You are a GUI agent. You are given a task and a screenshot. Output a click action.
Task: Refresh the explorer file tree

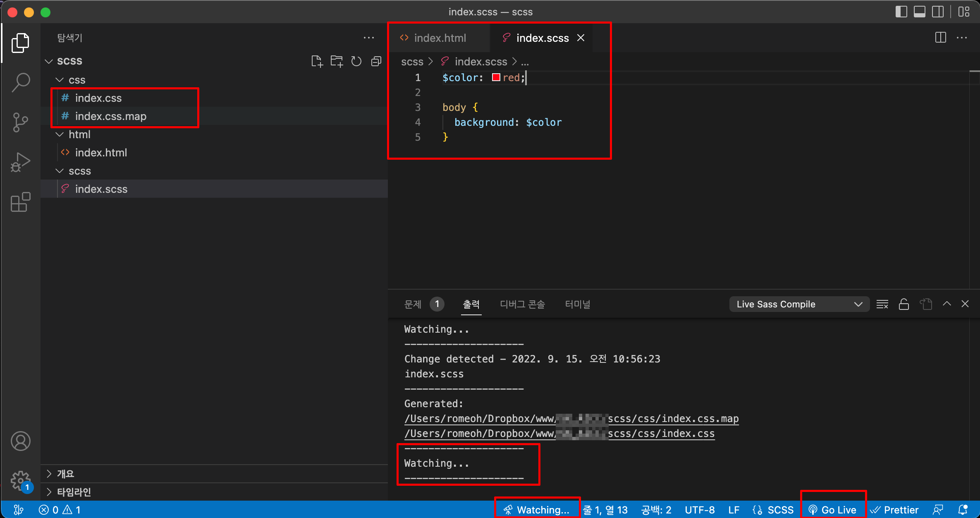click(356, 62)
